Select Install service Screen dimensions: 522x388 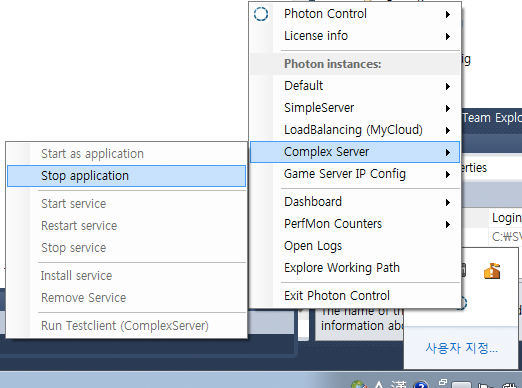(126, 276)
